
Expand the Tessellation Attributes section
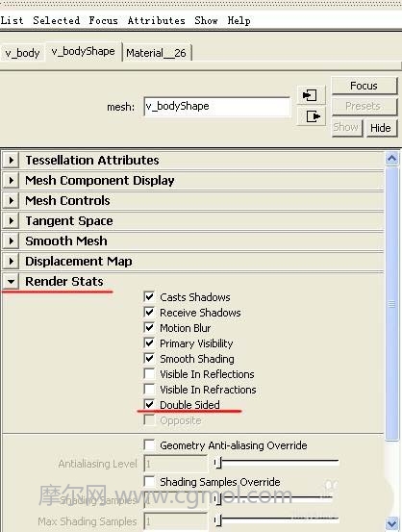coord(11,160)
